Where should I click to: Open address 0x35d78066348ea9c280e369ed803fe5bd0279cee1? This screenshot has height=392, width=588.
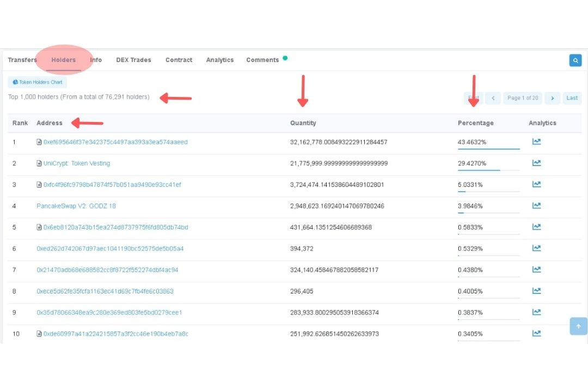click(x=109, y=313)
